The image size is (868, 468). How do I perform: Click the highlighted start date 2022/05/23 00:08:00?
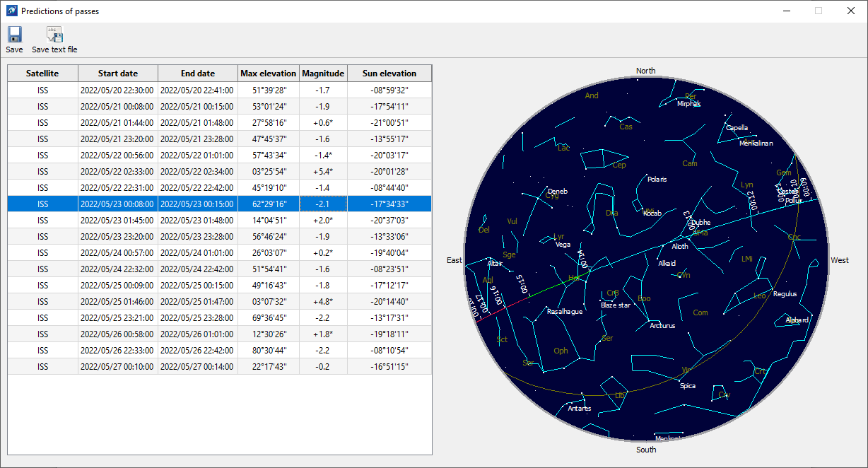[x=117, y=204]
